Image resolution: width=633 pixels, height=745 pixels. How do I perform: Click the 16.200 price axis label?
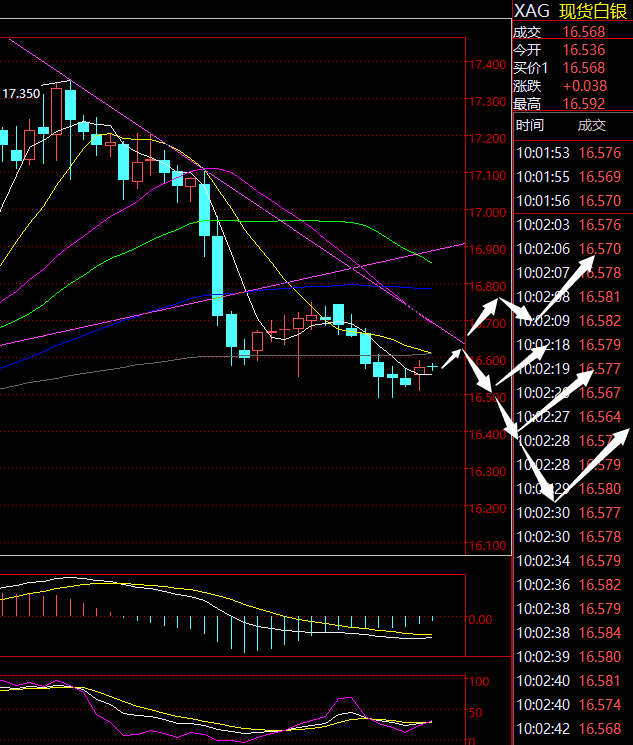[x=488, y=509]
